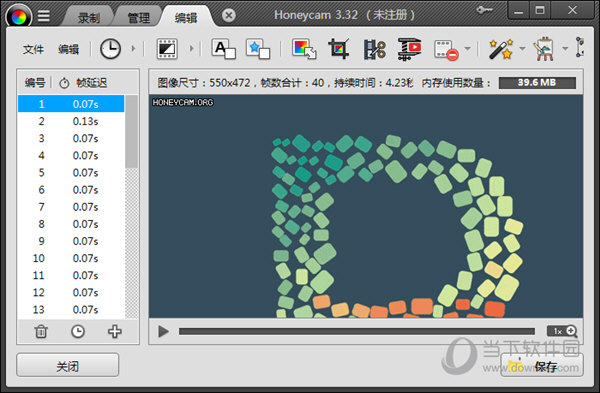The height and width of the screenshot is (393, 600).
Task: Click the Honeycam color wheel logo
Action: tap(19, 16)
